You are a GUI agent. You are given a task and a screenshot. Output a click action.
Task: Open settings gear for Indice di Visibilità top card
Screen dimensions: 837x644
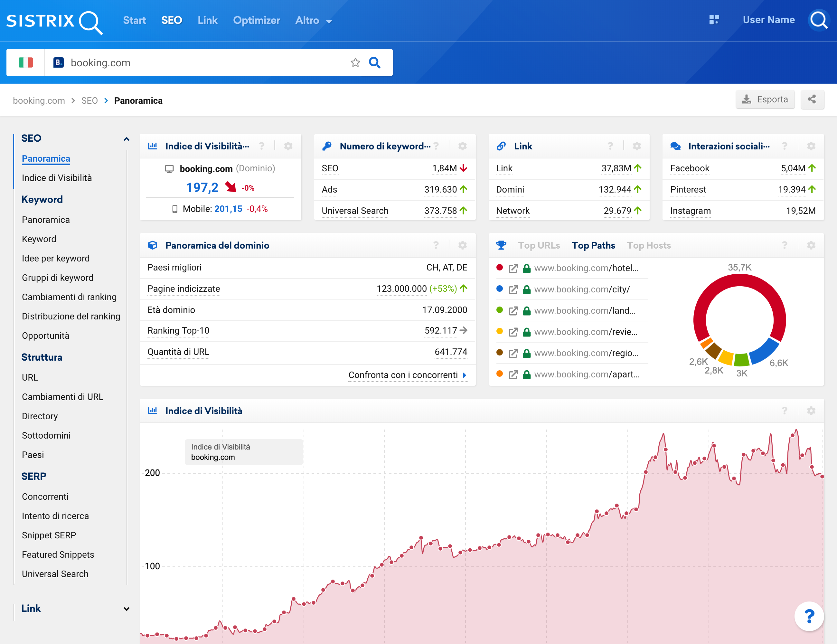tap(288, 146)
